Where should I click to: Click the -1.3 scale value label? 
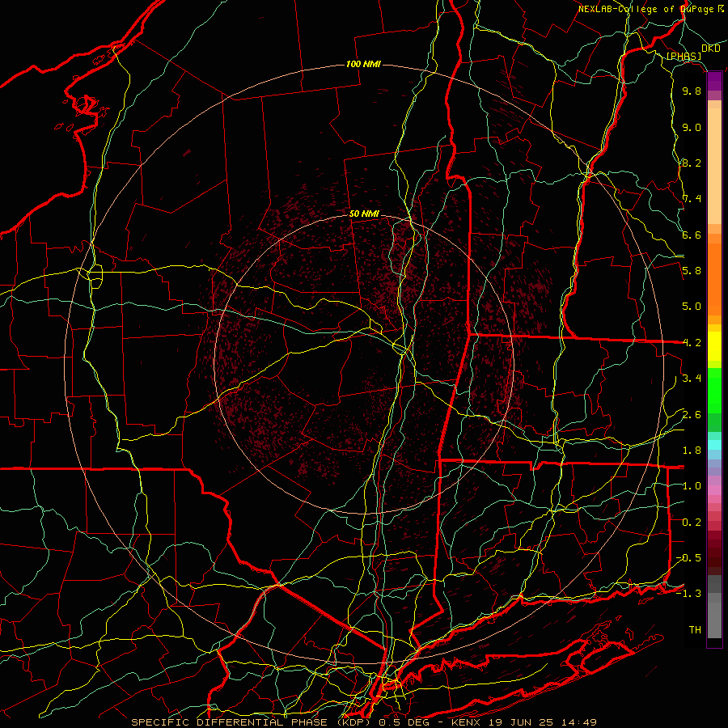688,594
